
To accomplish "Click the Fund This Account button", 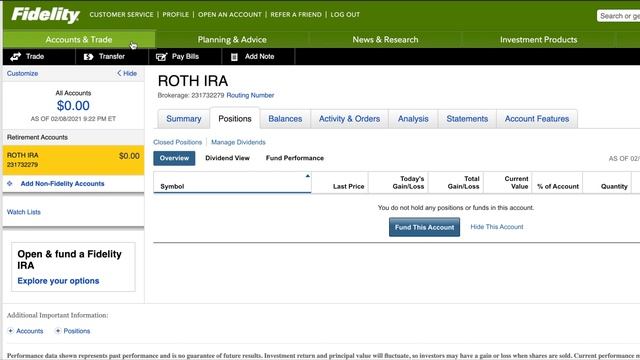I will 424,227.
